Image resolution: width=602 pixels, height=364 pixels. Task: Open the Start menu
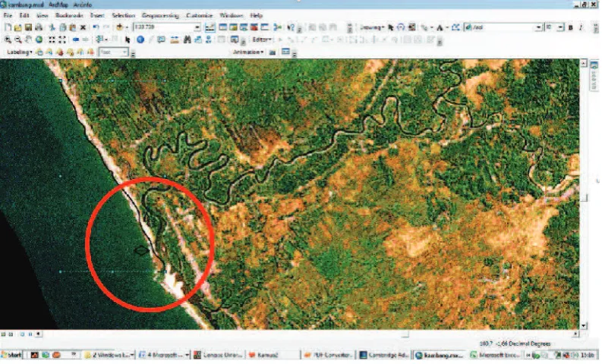(11, 355)
